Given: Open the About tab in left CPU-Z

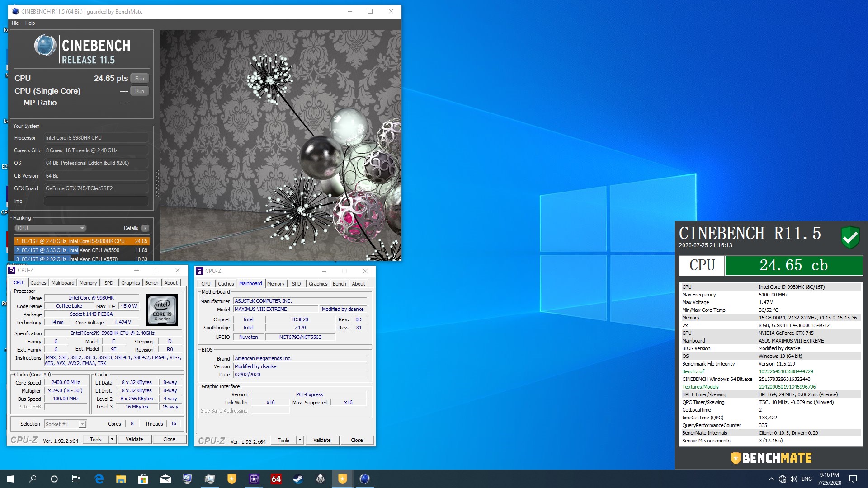Looking at the screenshot, I should (171, 283).
